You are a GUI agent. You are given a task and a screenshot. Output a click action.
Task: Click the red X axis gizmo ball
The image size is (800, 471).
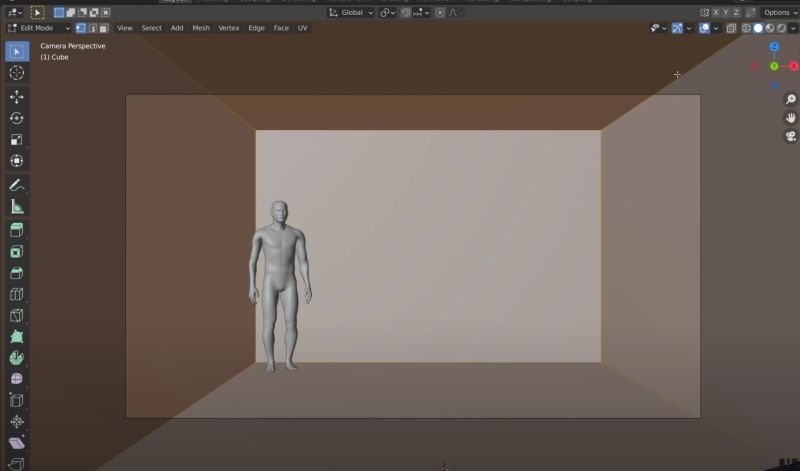pos(794,66)
